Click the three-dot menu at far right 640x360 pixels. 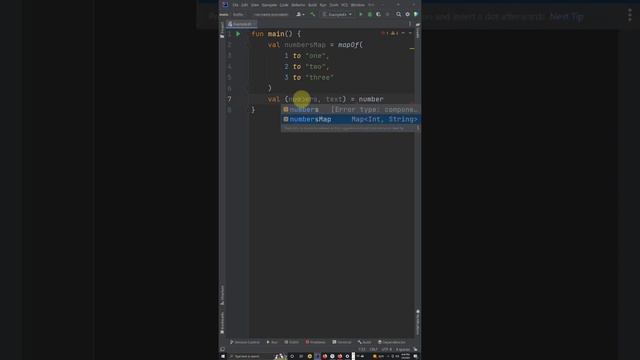click(630, 15)
